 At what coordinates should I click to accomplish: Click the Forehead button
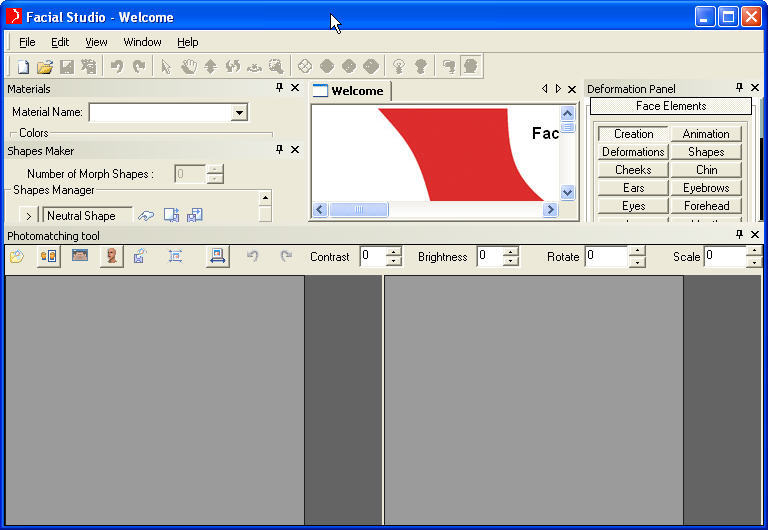(x=706, y=206)
